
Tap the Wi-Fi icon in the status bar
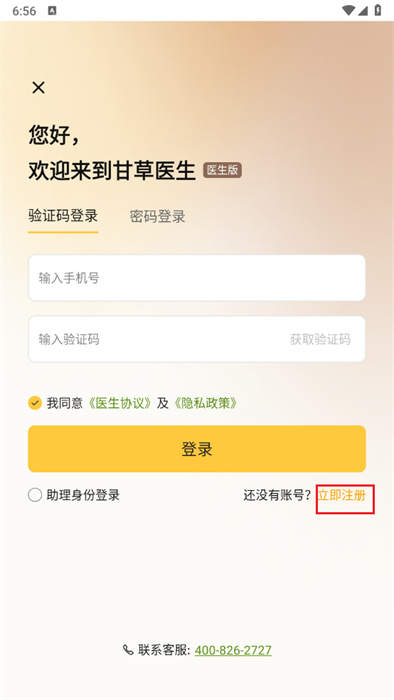pos(348,10)
